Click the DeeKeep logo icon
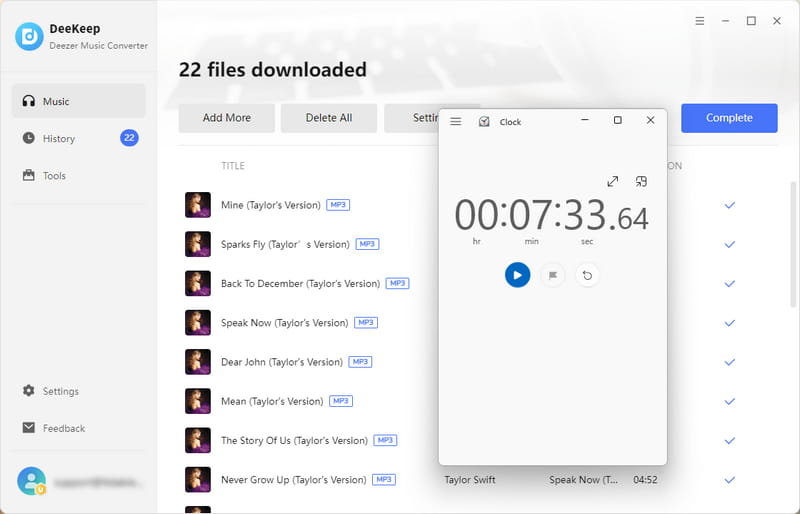Image resolution: width=800 pixels, height=514 pixels. pos(29,36)
